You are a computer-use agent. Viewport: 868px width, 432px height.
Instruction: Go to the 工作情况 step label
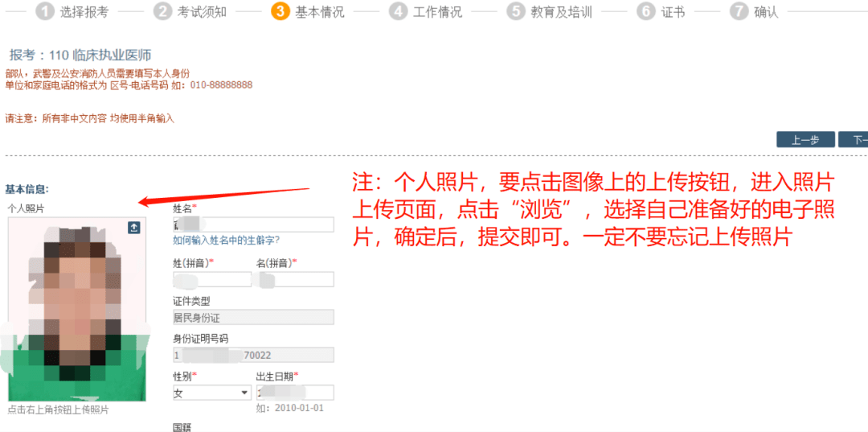pos(437,12)
